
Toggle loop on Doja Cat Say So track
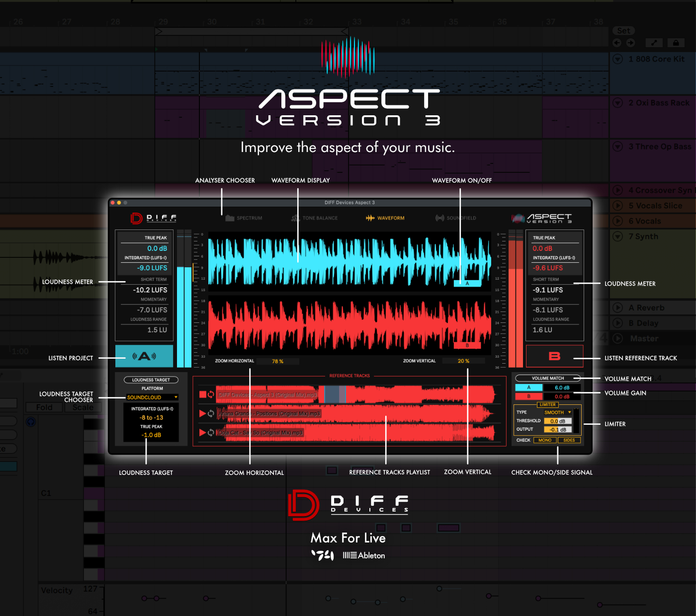point(211,433)
